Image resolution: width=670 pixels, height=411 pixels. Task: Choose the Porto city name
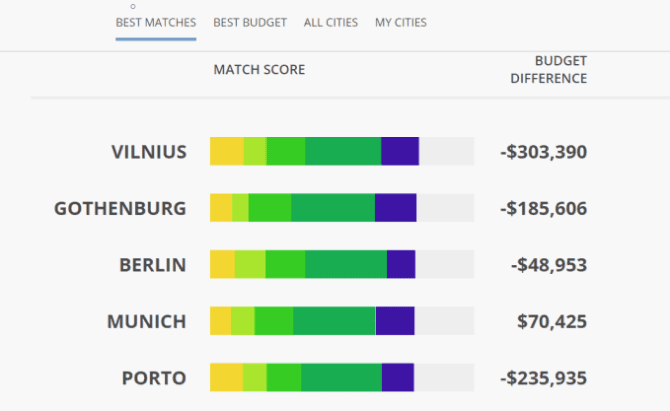[x=154, y=378]
